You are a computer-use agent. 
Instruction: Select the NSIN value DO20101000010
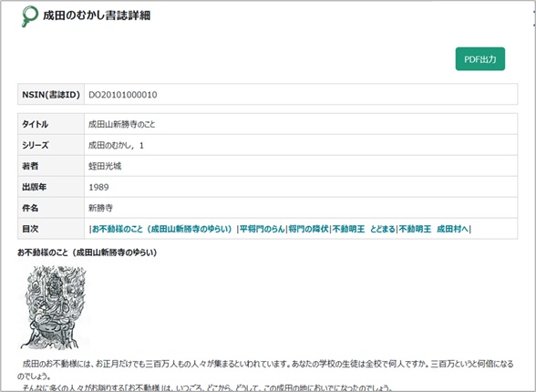tap(123, 95)
